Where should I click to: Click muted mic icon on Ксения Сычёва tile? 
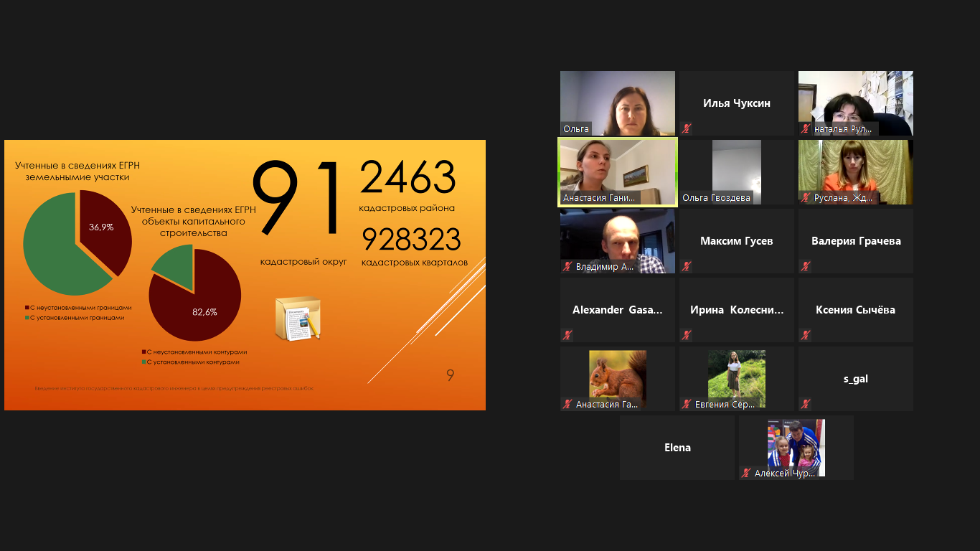[x=806, y=336]
